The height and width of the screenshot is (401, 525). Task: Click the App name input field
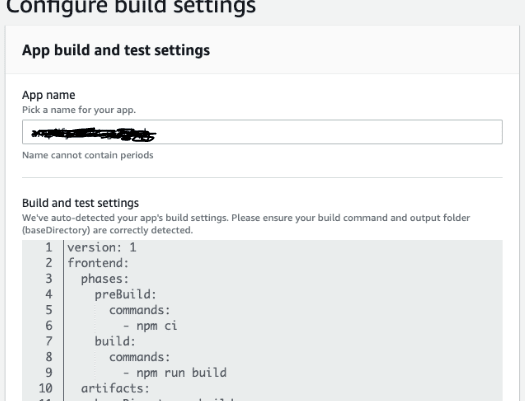coord(262,132)
